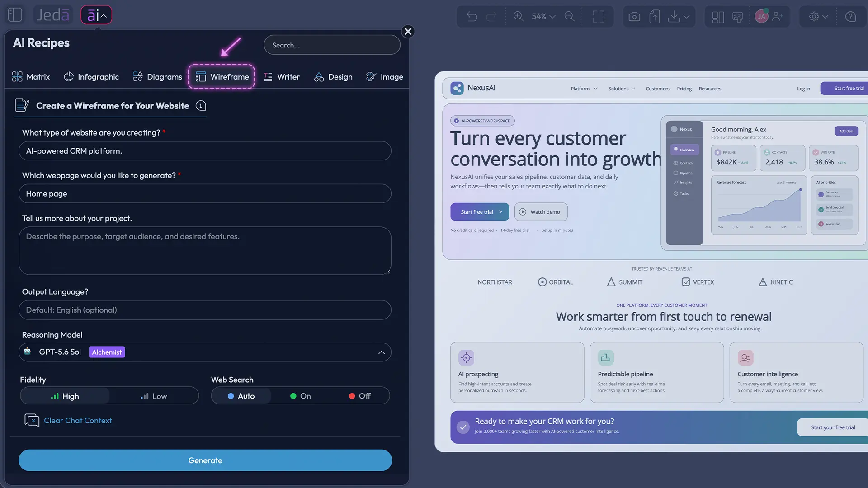Take a snapshot with the camera icon

click(x=634, y=17)
